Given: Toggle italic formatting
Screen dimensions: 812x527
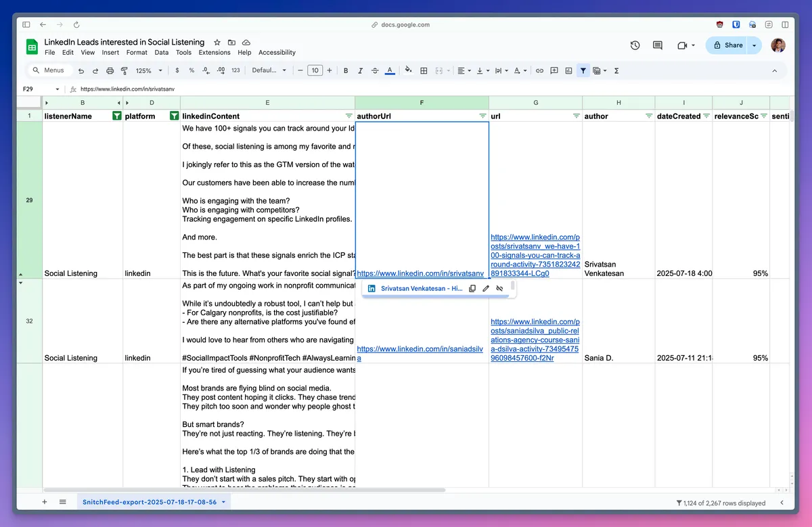Looking at the screenshot, I should (360, 70).
